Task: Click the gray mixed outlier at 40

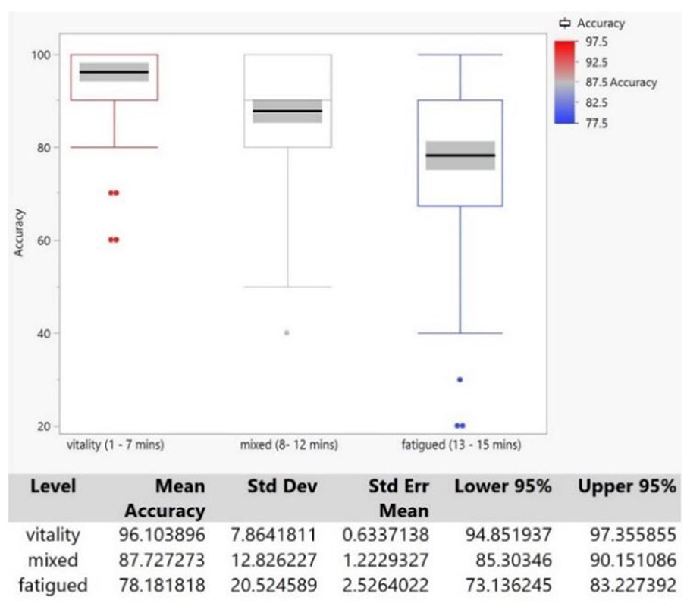Action: [x=287, y=333]
